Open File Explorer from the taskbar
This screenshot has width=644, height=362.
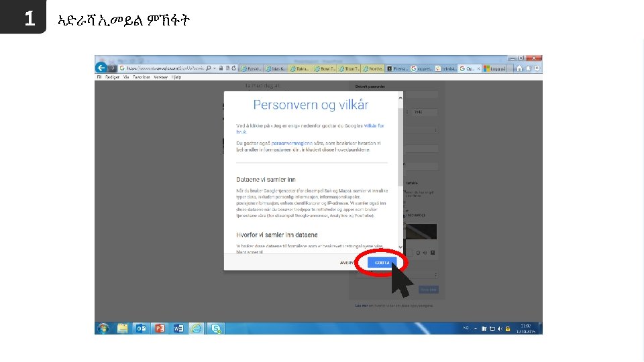tap(122, 328)
